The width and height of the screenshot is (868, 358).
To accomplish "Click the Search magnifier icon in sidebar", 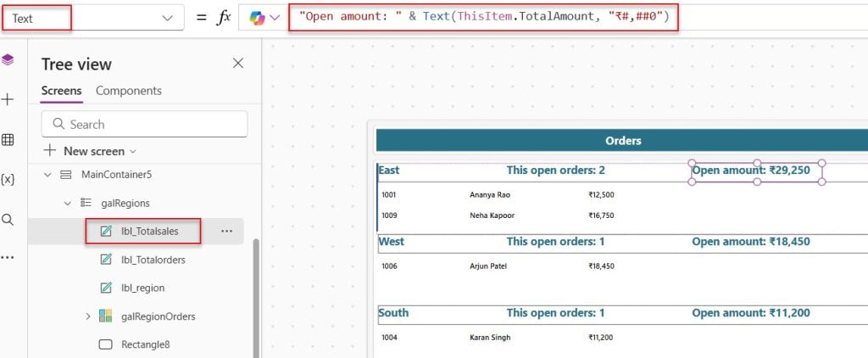I will tap(8, 220).
